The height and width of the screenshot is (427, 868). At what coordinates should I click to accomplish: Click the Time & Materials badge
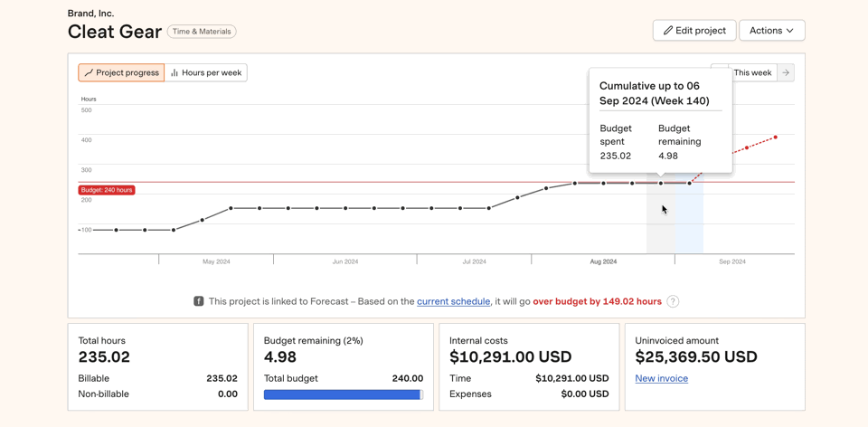pos(202,32)
